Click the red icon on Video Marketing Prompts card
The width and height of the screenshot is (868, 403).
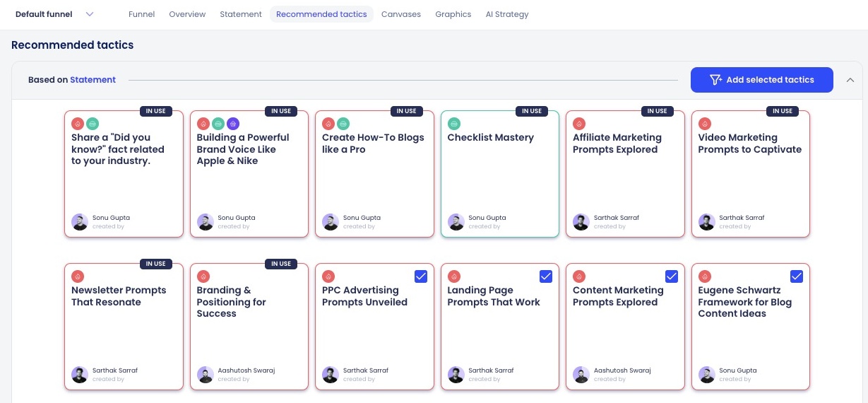pyautogui.click(x=705, y=124)
